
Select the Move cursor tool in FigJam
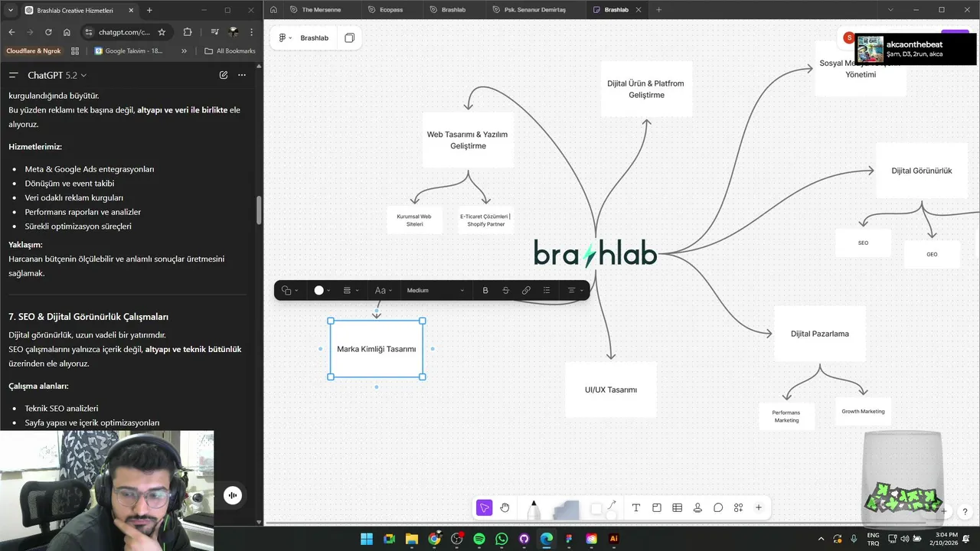[484, 507]
